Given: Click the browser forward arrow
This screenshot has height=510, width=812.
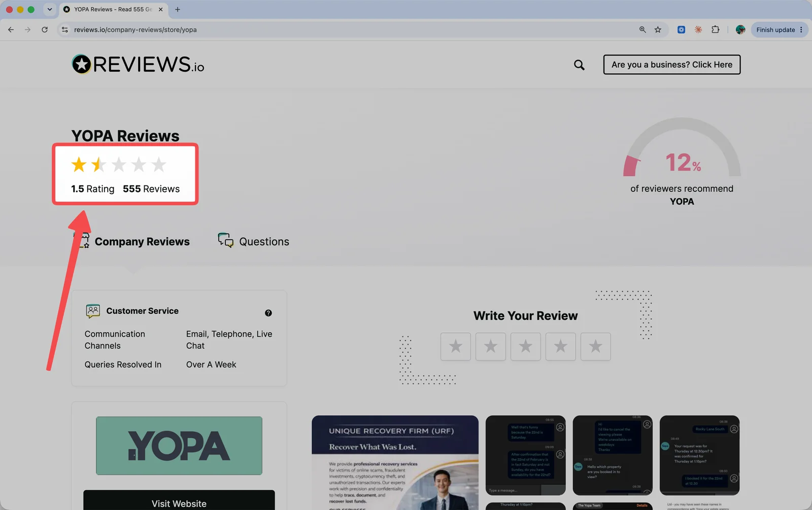Looking at the screenshot, I should [27, 29].
